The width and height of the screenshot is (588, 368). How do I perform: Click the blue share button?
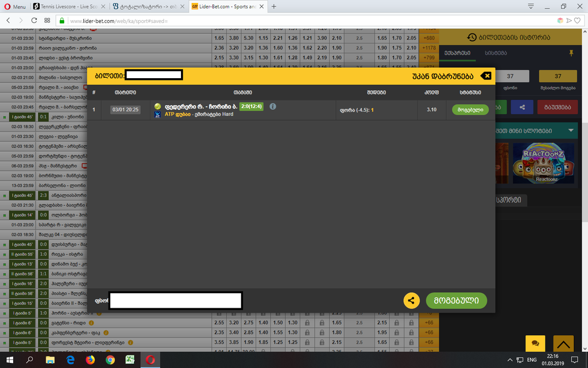(522, 107)
